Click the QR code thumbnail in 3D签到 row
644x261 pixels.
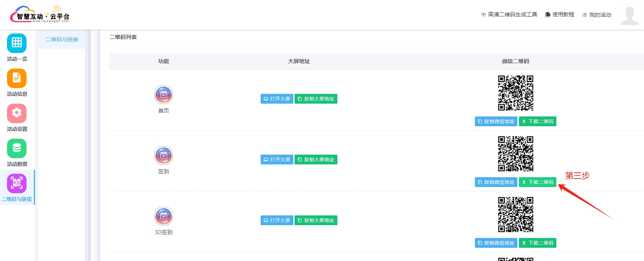[x=515, y=215]
